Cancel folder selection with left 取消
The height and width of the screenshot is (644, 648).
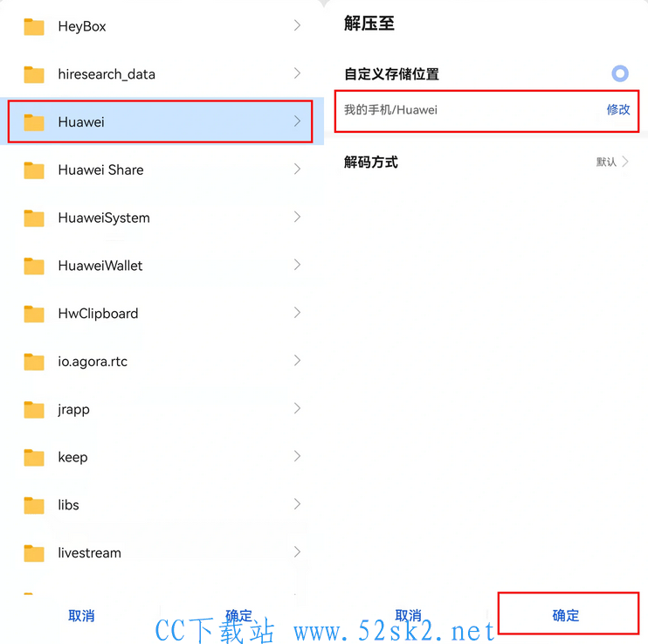(81, 616)
